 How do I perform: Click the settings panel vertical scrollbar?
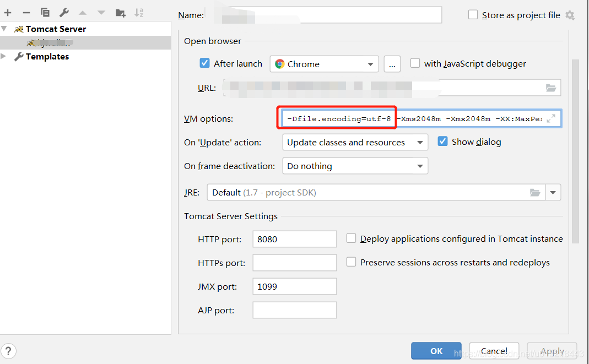575,151
